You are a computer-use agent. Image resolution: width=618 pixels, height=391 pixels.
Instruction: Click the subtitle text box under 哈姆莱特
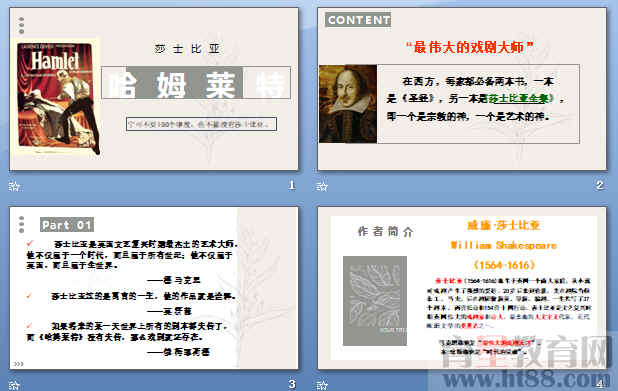[x=201, y=124]
